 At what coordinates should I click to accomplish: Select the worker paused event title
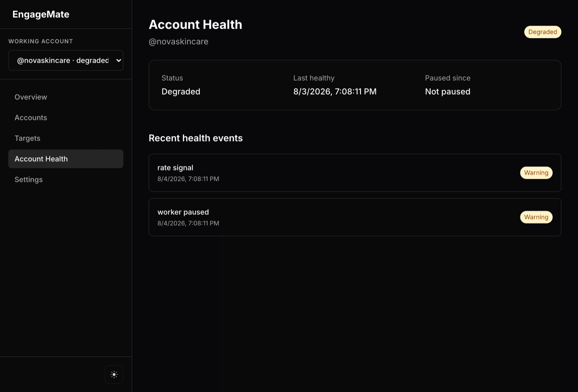pyautogui.click(x=183, y=212)
